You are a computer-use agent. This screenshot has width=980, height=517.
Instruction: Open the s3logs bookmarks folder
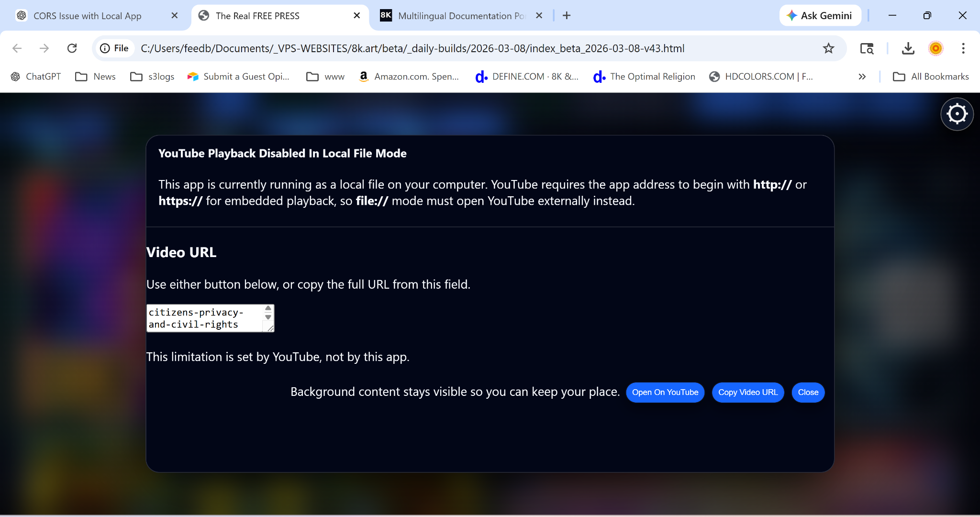[x=152, y=77]
